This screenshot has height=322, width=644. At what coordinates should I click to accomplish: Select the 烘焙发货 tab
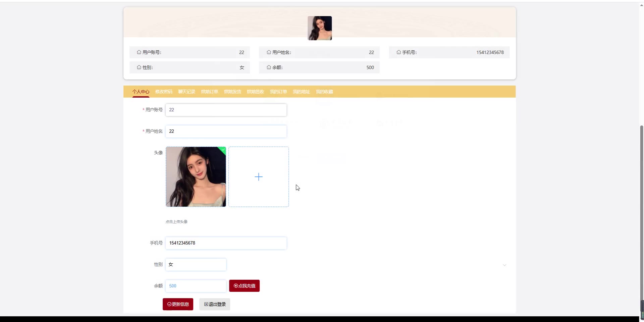tap(232, 92)
